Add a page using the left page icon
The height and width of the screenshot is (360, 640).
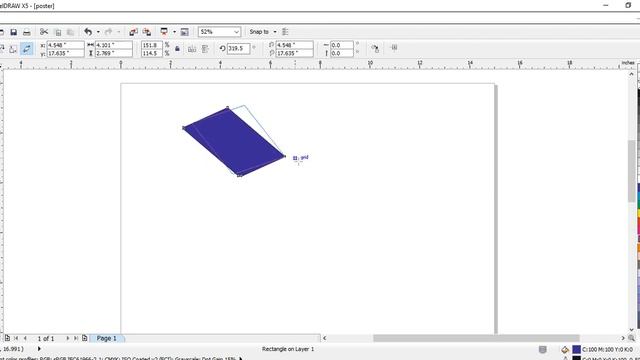coord(7,338)
